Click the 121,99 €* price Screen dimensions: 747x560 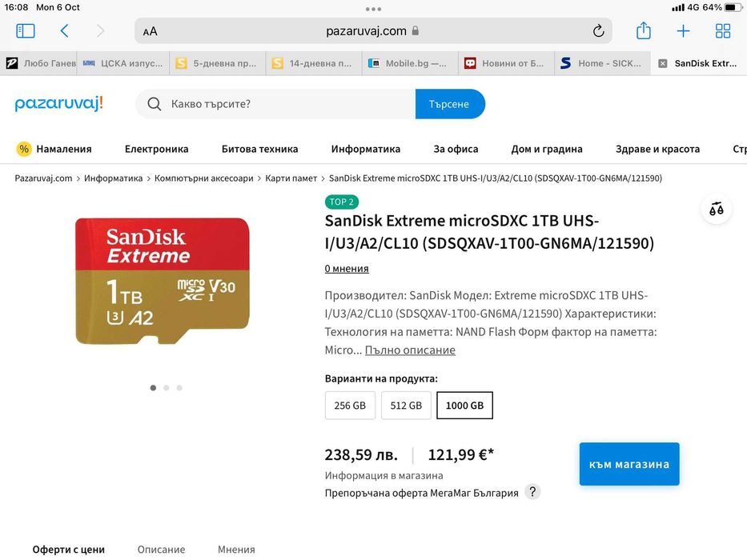coord(460,454)
